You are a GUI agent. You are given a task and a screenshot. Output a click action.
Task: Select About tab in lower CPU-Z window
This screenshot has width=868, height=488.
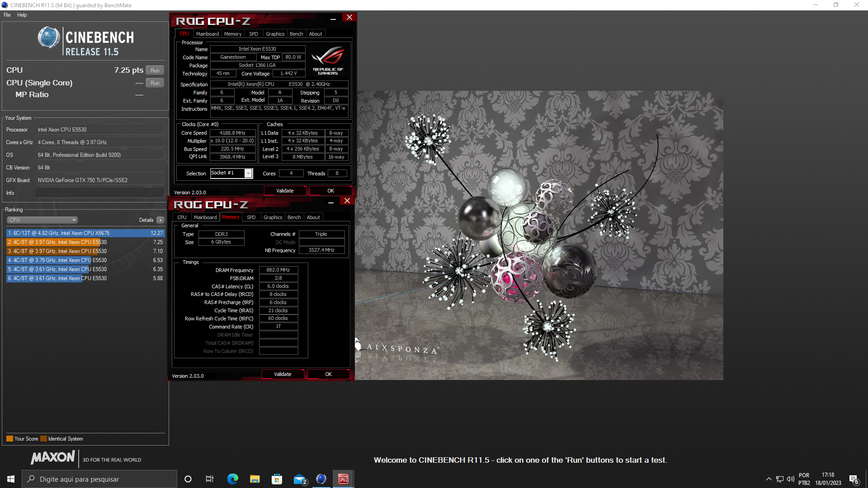(313, 217)
